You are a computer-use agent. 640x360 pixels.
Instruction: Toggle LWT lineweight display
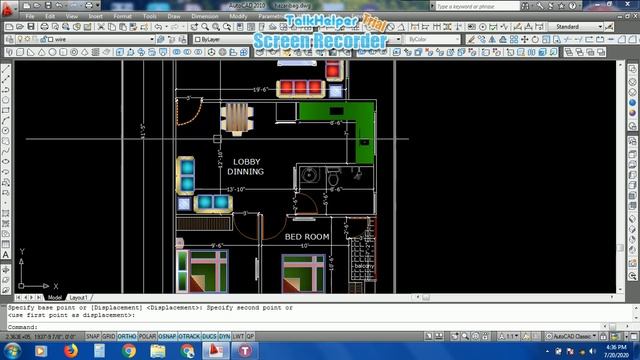238,336
